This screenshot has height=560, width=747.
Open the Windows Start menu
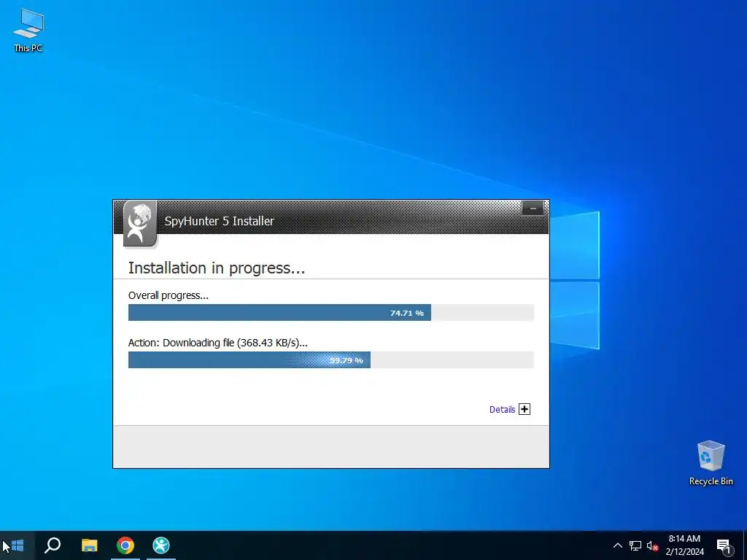18,545
